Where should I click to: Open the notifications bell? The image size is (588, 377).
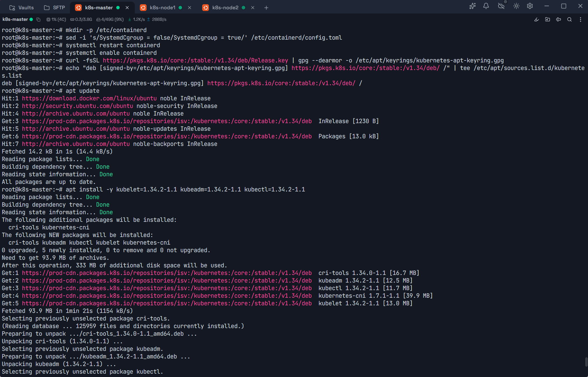click(486, 6)
